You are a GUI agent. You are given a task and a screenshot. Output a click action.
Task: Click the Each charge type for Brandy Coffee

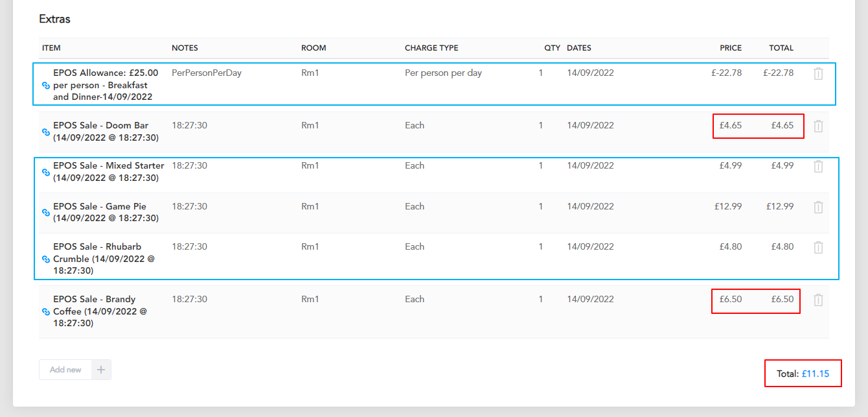point(415,300)
